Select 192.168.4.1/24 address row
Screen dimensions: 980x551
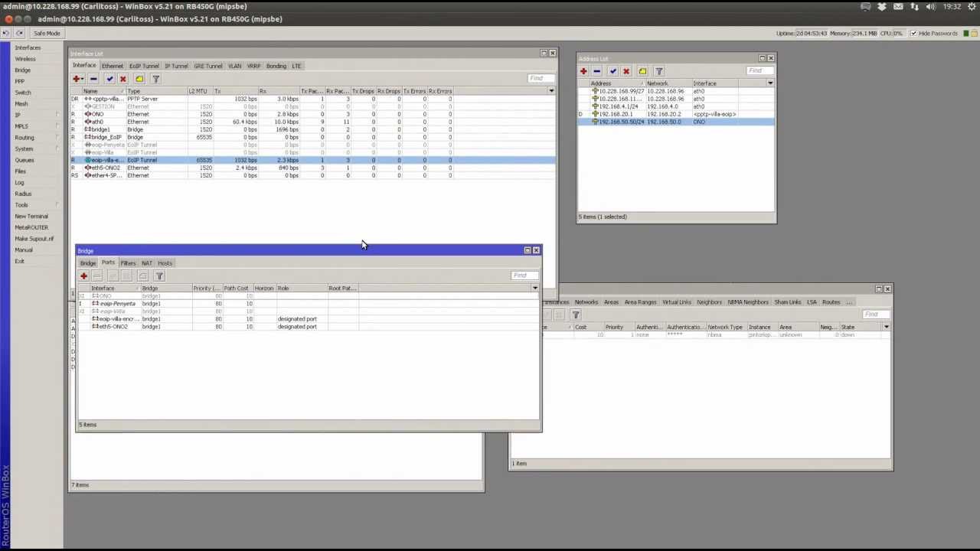point(676,106)
